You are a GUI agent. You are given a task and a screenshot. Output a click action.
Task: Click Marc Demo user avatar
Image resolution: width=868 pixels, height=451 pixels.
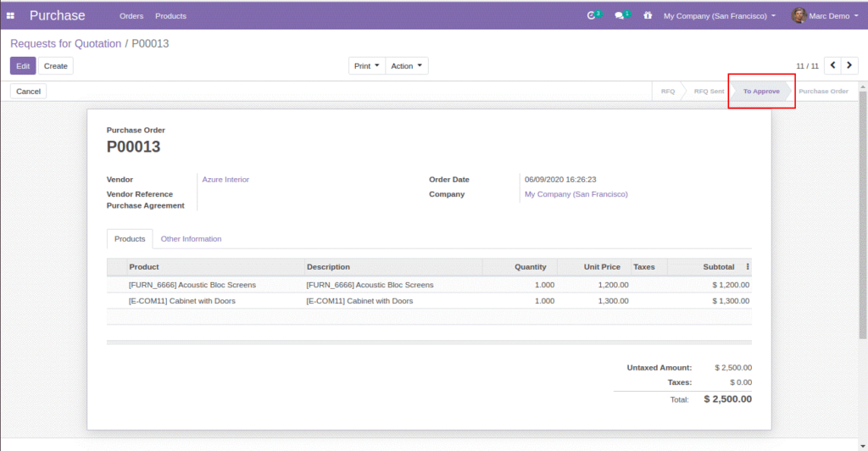click(798, 15)
